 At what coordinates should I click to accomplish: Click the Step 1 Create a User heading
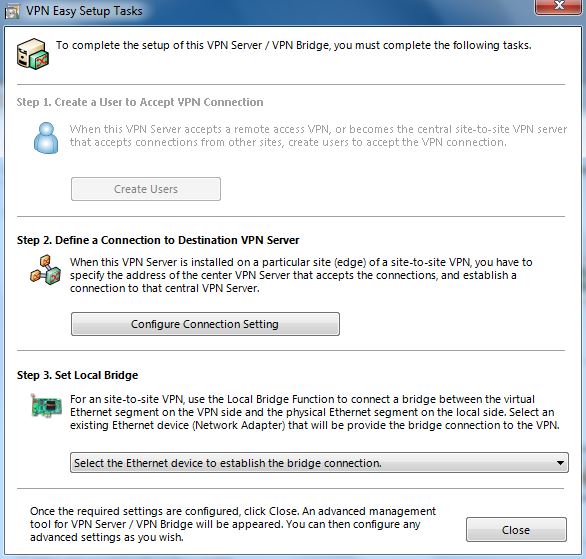click(x=140, y=102)
